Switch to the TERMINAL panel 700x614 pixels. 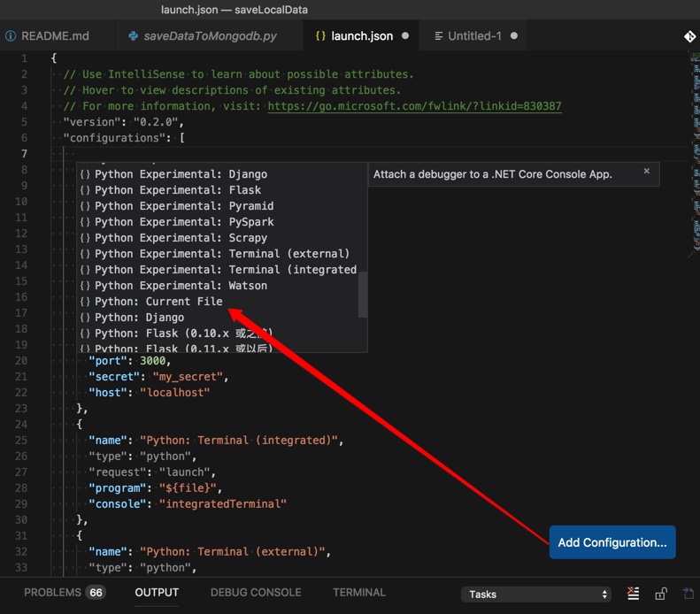[359, 592]
